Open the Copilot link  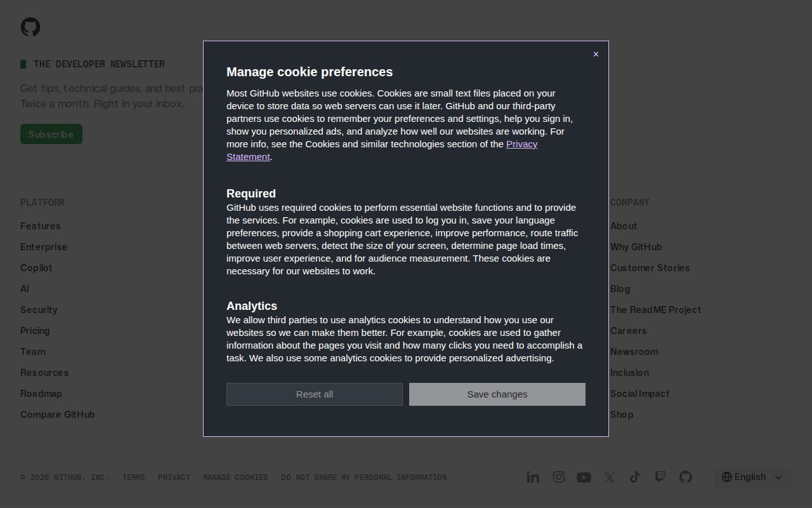coord(36,268)
